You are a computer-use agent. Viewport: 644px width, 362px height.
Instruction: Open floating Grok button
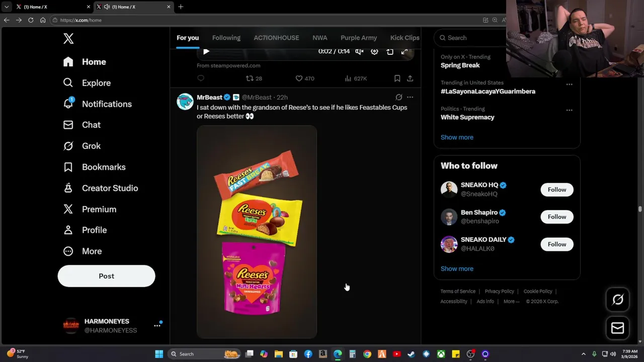click(617, 300)
